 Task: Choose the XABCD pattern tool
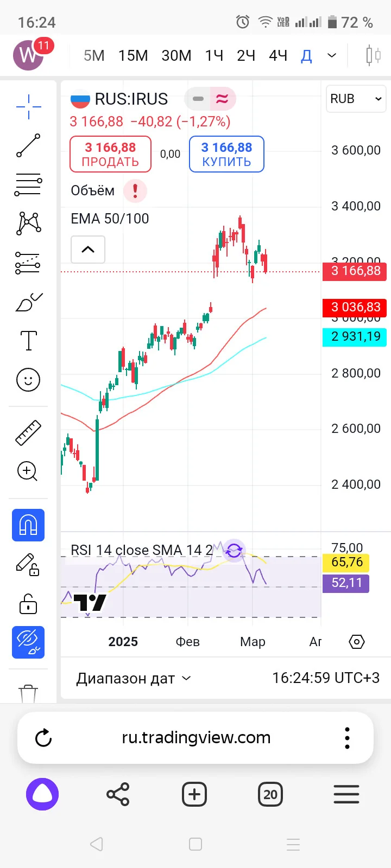pyautogui.click(x=28, y=224)
